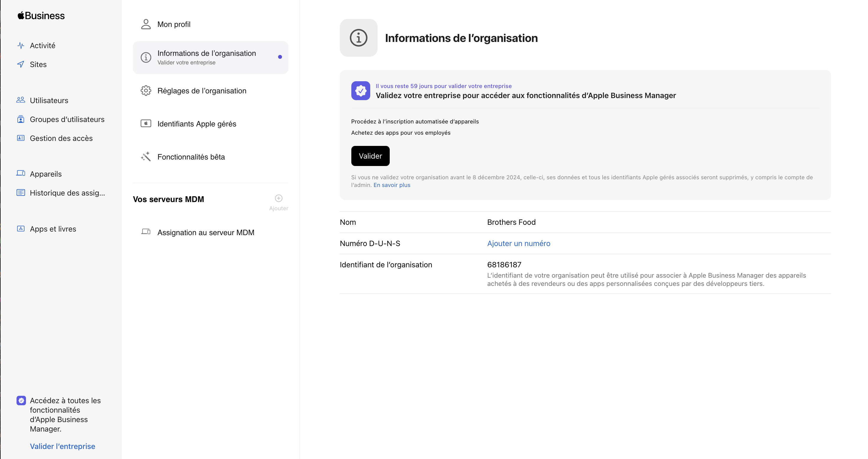The image size is (868, 459).
Task: Go to Sites in the sidebar
Action: (x=38, y=64)
